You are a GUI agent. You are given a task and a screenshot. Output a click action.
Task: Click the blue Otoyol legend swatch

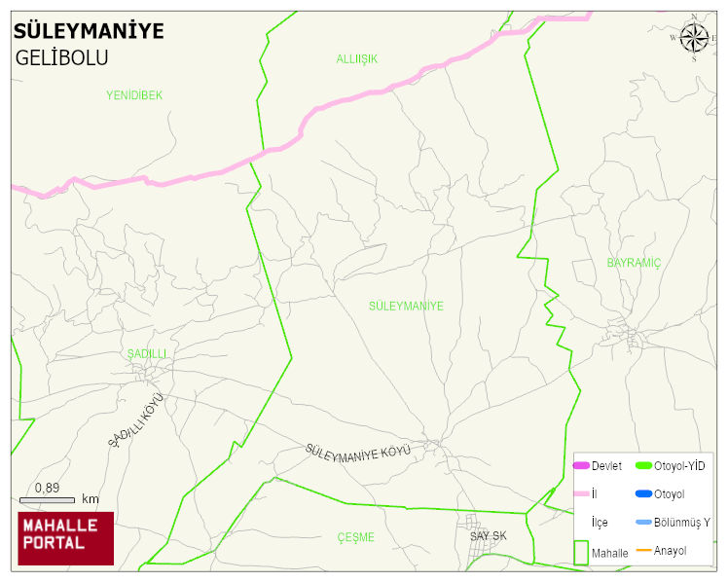642,494
